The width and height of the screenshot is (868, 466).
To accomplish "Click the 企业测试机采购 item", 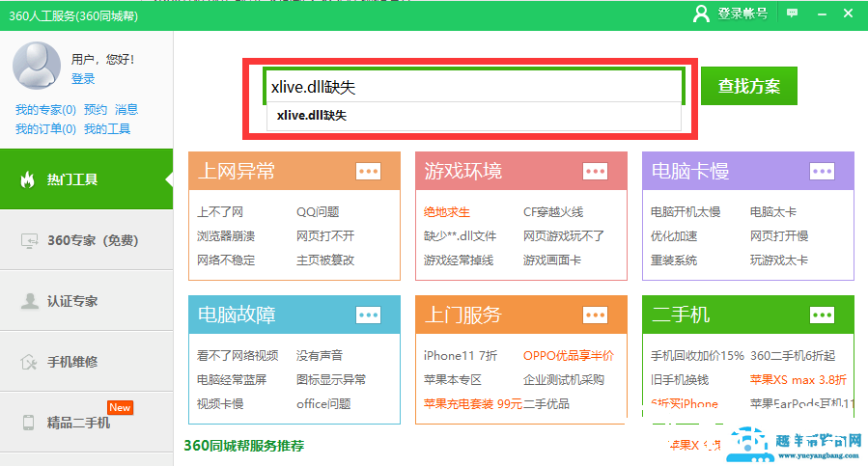I will point(564,380).
